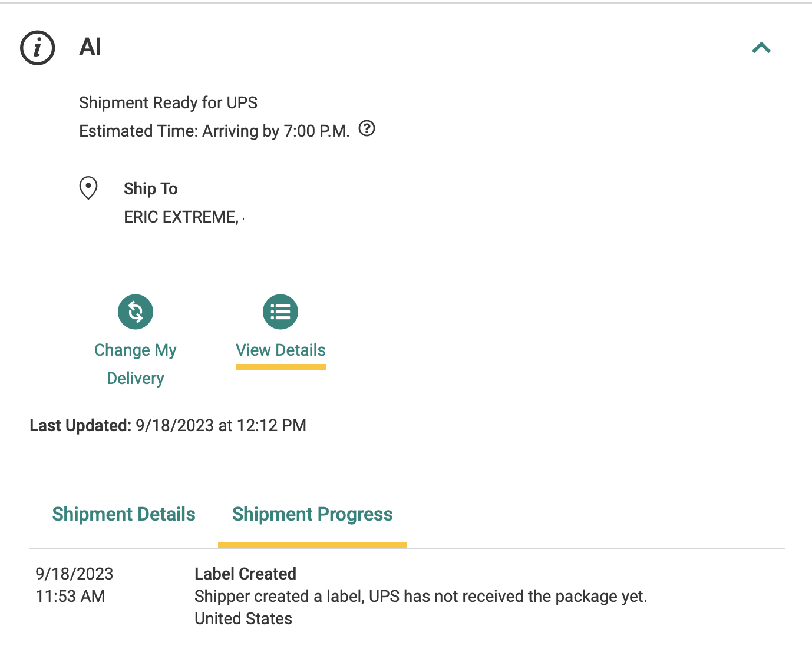
Task: Click the AI shipment heading
Action: click(90, 47)
